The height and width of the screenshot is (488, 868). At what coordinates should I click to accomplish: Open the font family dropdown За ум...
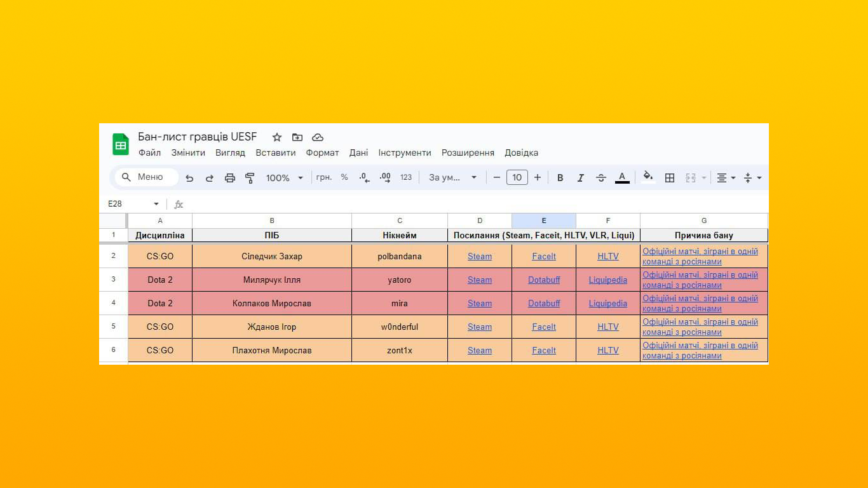click(x=452, y=177)
